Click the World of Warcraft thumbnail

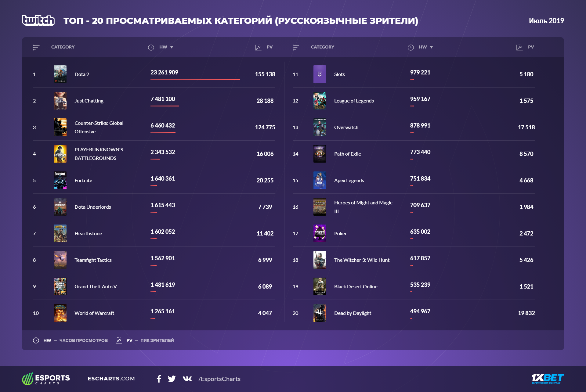coord(60,313)
